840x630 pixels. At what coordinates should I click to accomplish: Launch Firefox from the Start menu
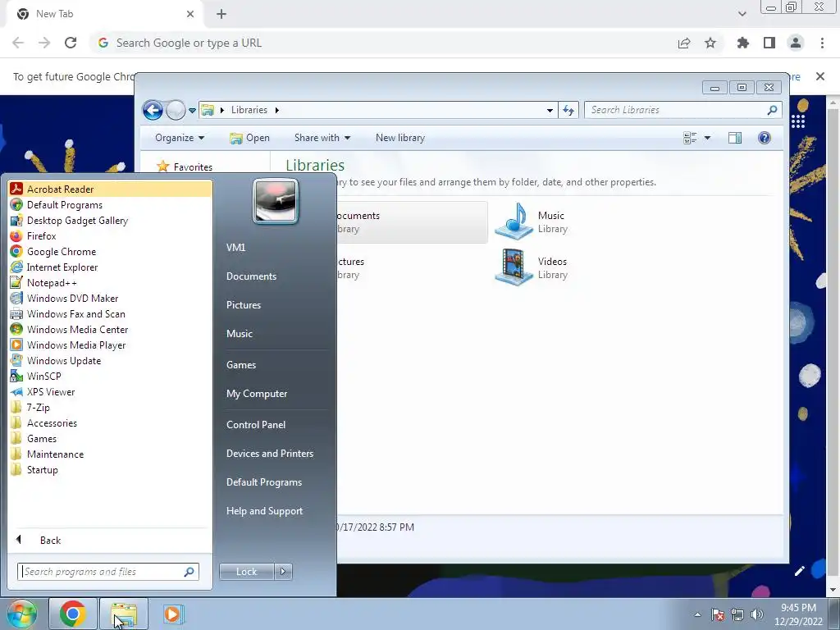coord(110,235)
